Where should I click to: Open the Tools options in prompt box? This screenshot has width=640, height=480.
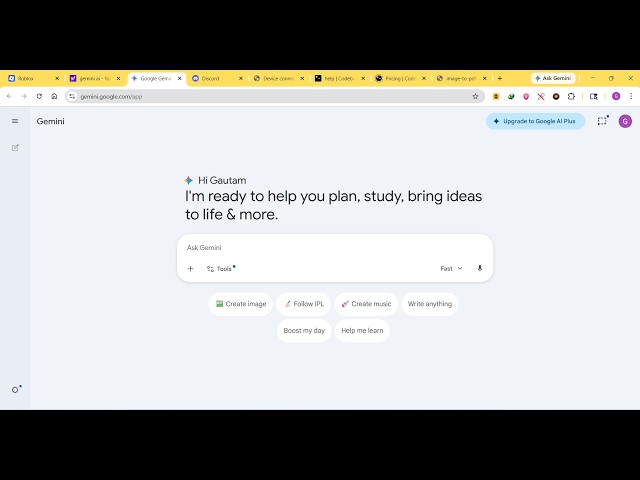click(220, 269)
